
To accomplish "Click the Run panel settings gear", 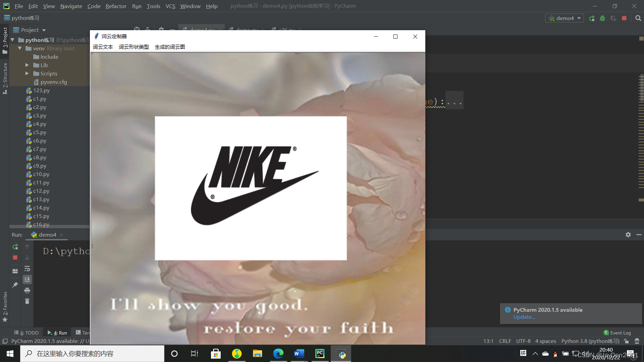I will [628, 235].
